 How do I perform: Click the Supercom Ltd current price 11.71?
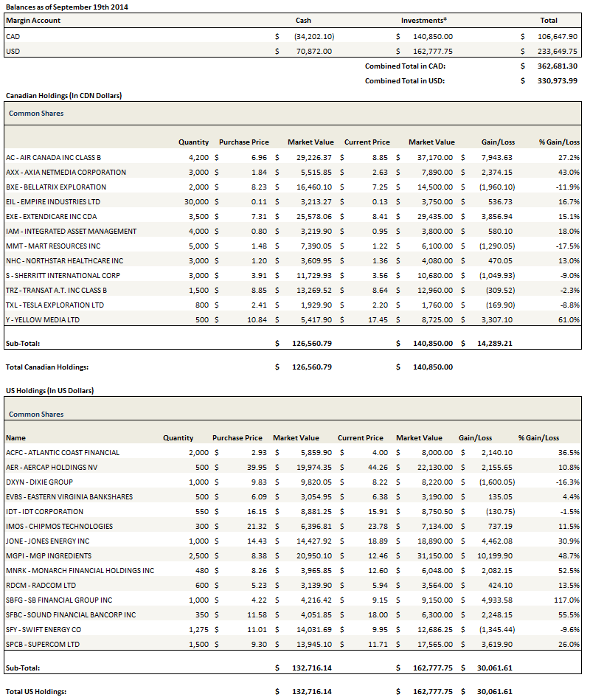pos(371,644)
